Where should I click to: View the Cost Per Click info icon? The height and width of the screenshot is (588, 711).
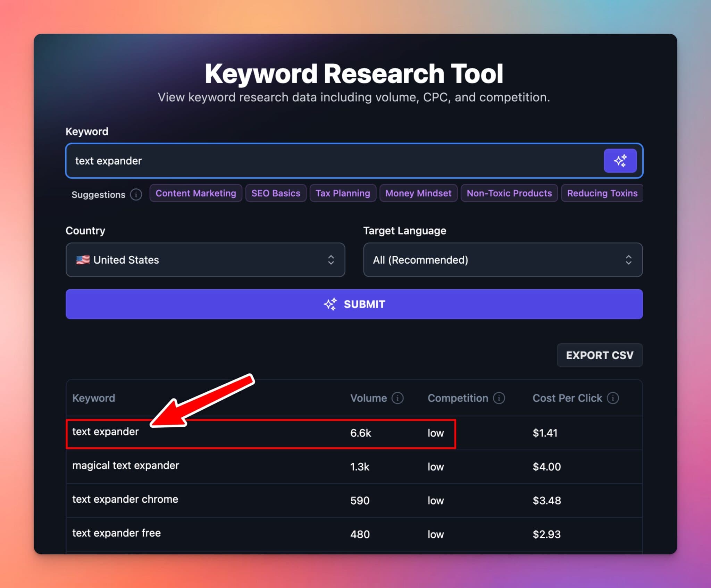613,398
